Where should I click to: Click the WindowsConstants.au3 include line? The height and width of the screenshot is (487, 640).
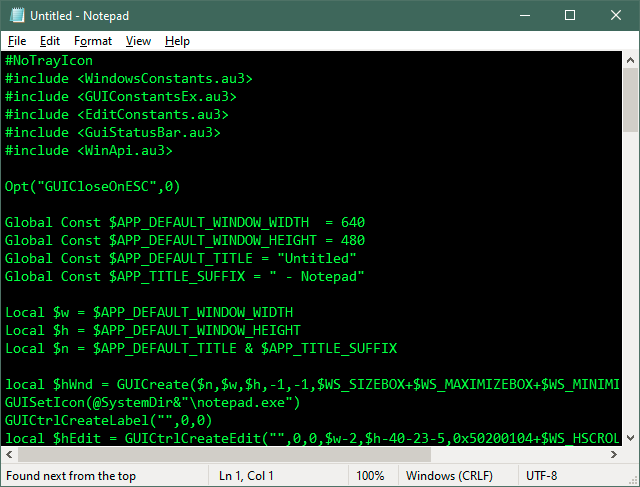129,79
